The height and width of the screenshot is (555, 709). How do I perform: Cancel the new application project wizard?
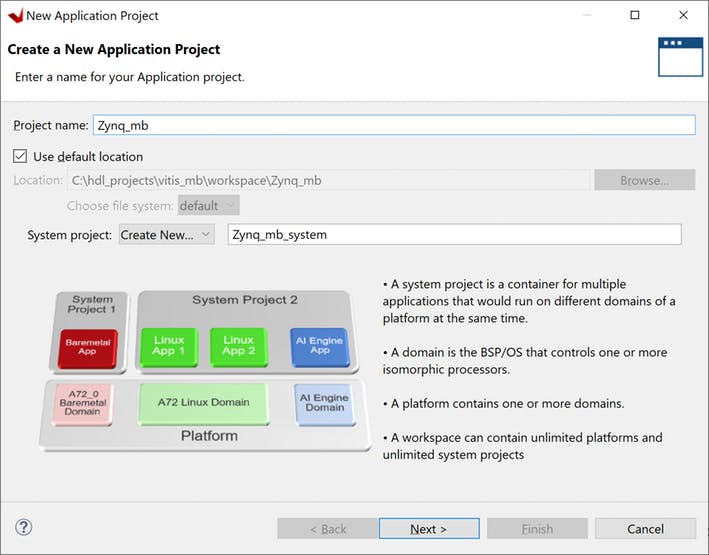point(645,528)
